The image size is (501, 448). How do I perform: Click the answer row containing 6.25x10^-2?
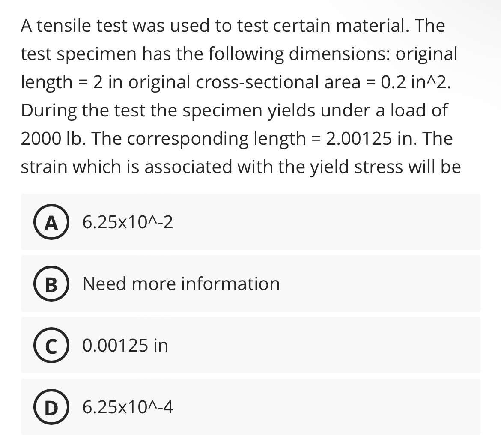[x=250, y=222]
